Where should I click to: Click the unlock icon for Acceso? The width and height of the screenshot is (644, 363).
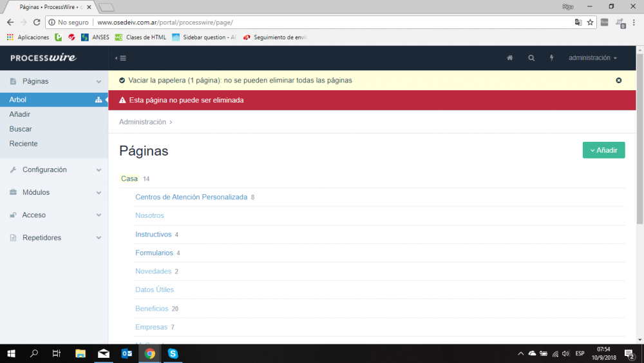13,215
